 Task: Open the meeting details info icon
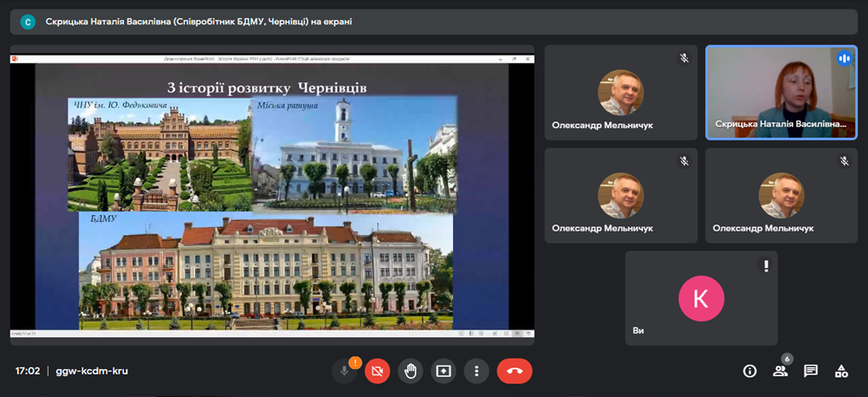click(x=749, y=371)
